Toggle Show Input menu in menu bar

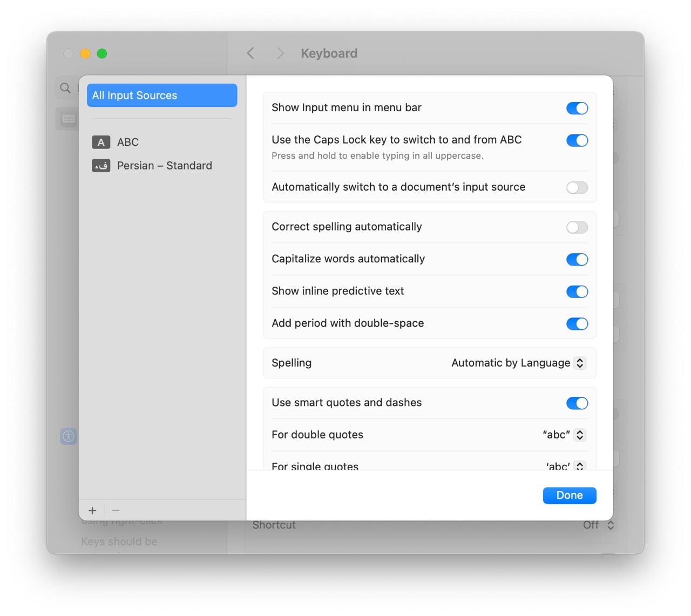click(577, 108)
